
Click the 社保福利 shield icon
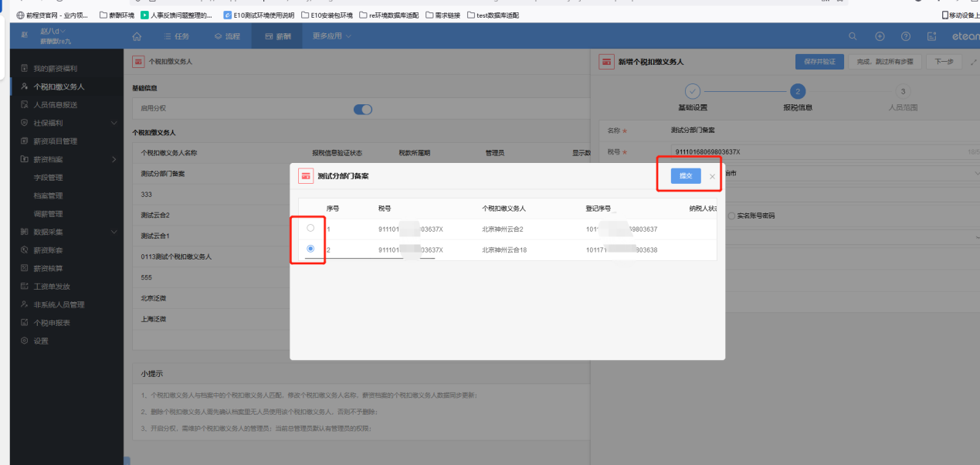tap(25, 123)
